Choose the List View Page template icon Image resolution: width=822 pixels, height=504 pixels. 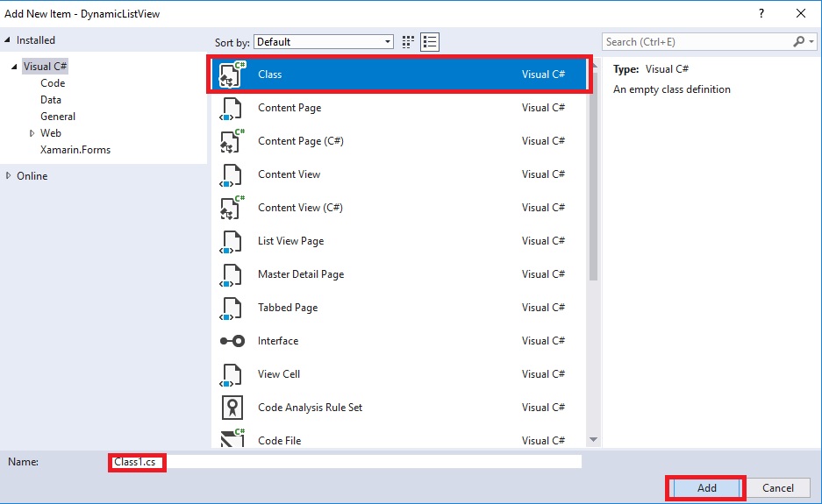[x=231, y=242]
